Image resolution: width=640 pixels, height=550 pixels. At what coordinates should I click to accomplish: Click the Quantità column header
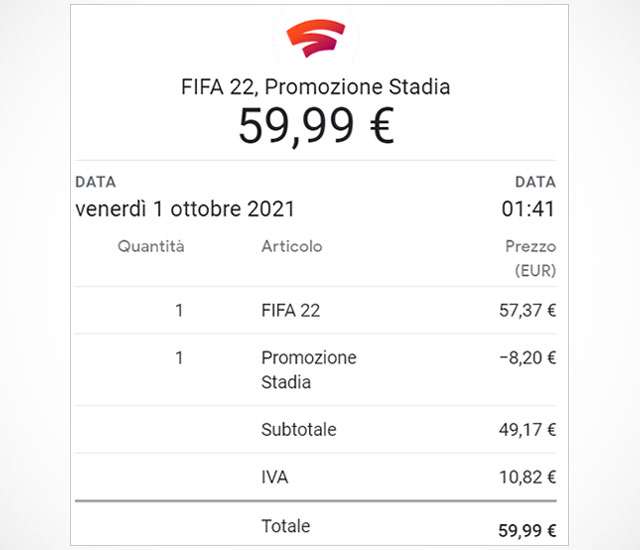pos(151,246)
